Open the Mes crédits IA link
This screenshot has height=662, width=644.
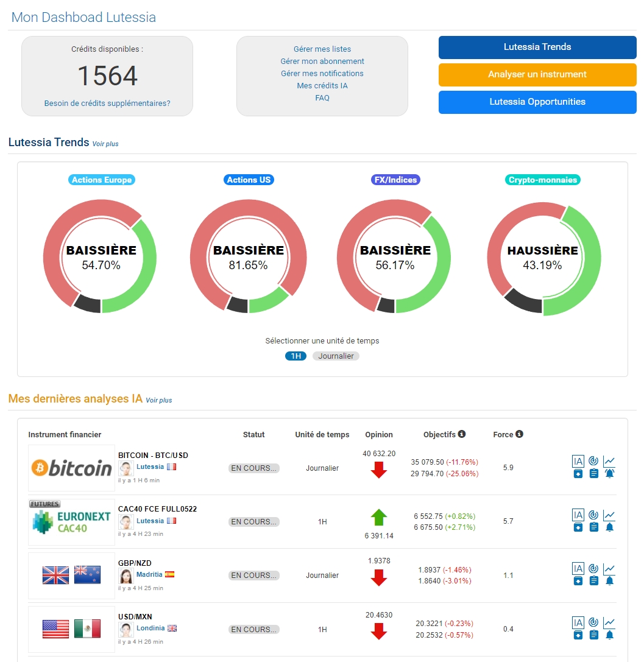tap(322, 86)
